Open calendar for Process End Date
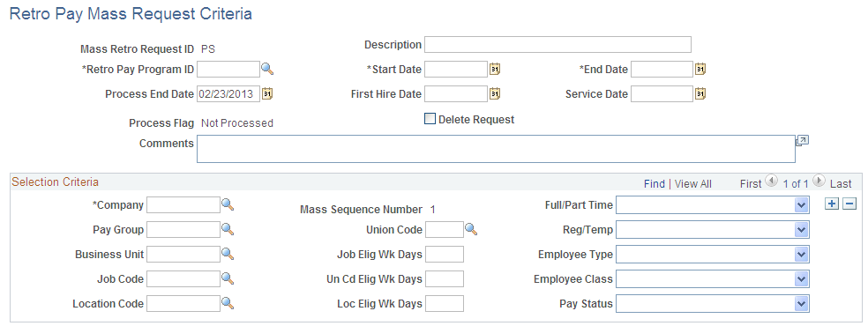The image size is (868, 326). 267,94
